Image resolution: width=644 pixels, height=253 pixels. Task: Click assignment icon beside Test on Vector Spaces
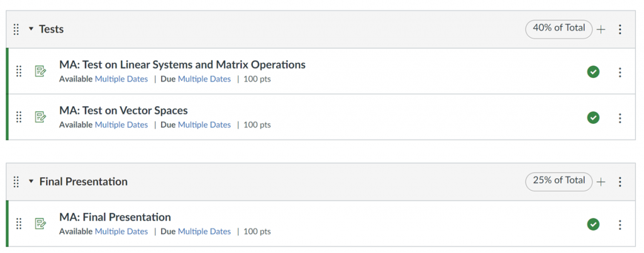(x=40, y=117)
